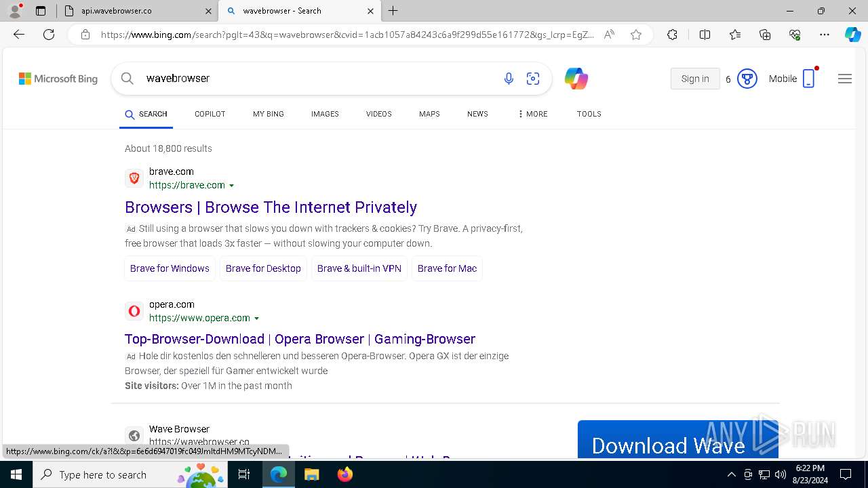
Task: Click the address bar URL
Action: tap(347, 35)
